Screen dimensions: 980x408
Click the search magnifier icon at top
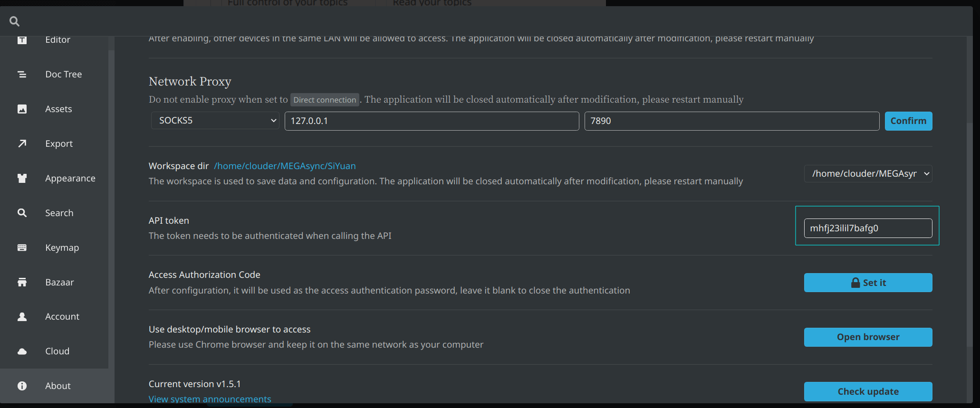(15, 21)
